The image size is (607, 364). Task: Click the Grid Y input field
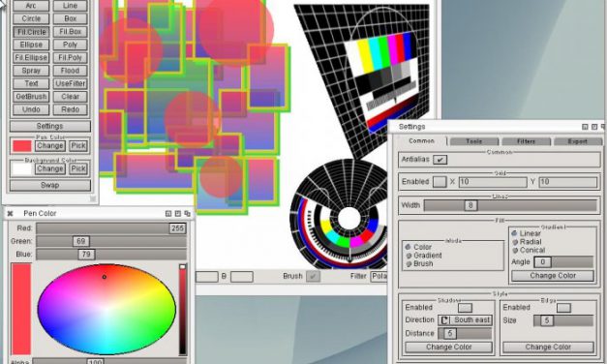point(568,182)
